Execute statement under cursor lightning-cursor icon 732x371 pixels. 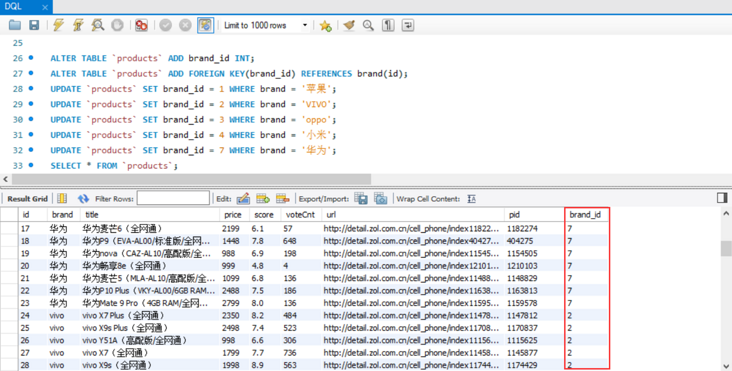click(x=78, y=25)
